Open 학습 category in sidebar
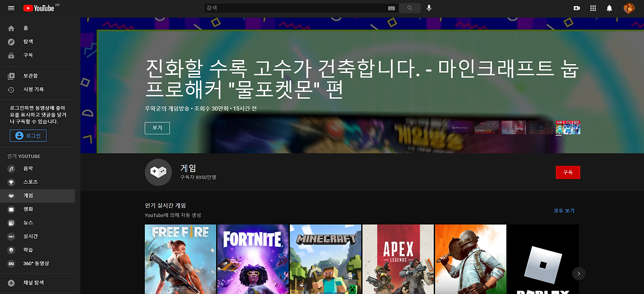This screenshot has width=644, height=294. pos(37,250)
